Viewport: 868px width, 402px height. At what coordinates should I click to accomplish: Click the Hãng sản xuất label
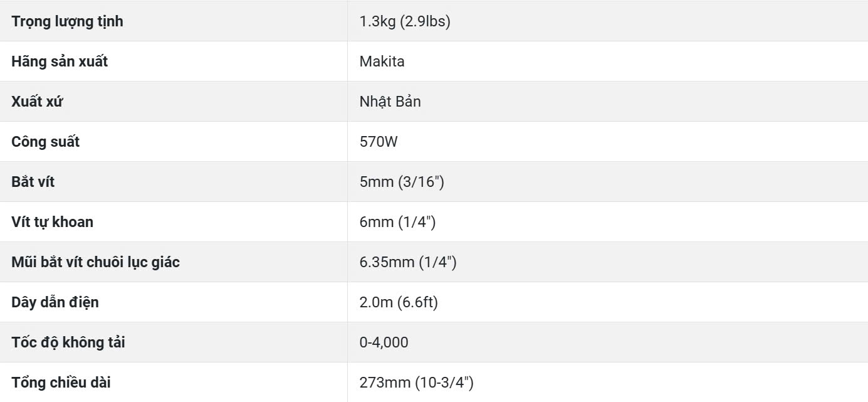60,61
